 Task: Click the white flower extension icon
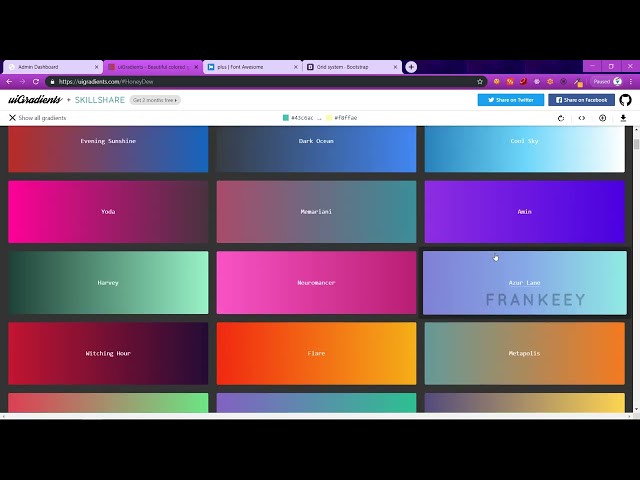tap(537, 82)
